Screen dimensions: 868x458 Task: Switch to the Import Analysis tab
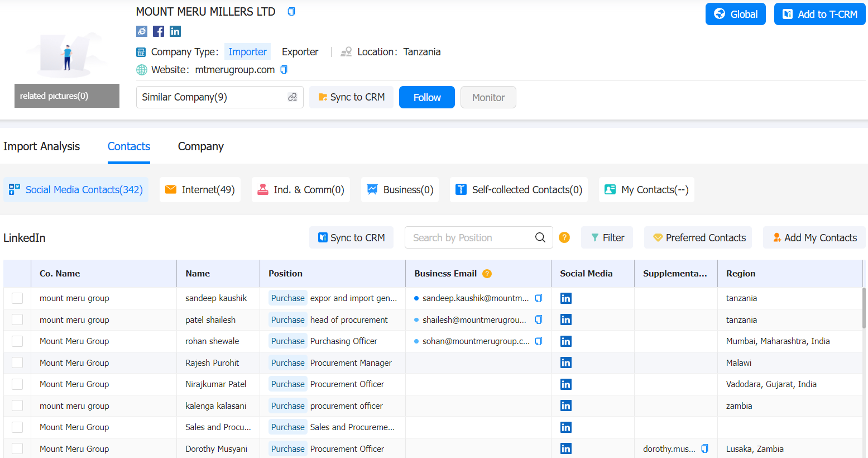(x=41, y=146)
